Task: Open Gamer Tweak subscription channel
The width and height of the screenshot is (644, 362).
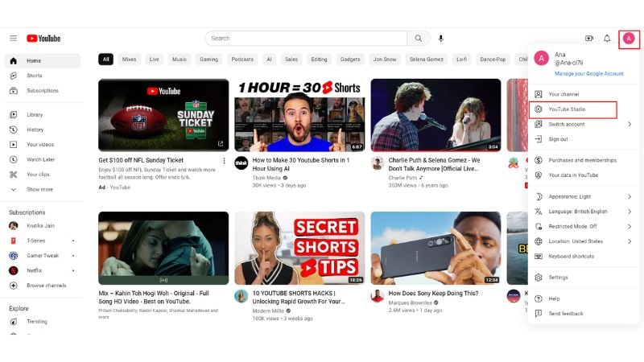Action: pos(43,255)
